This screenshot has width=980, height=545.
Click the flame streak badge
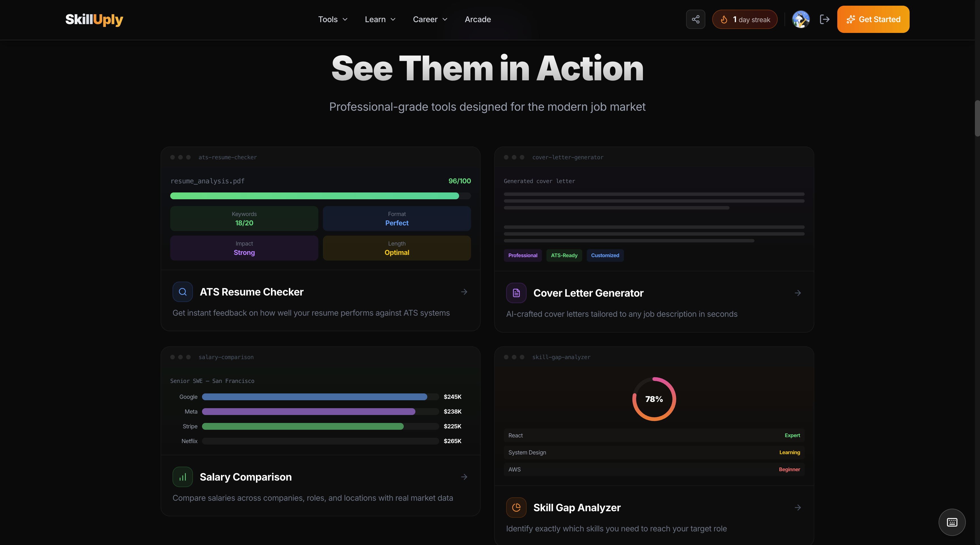pos(745,19)
